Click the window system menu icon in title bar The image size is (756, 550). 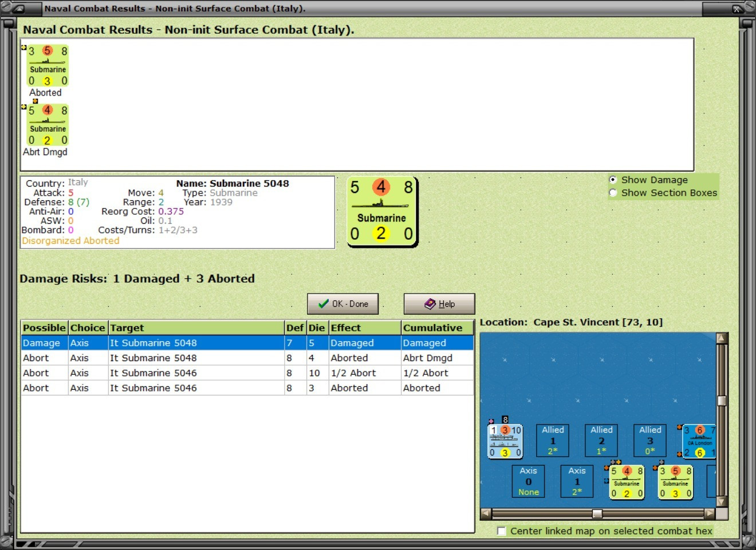18,9
